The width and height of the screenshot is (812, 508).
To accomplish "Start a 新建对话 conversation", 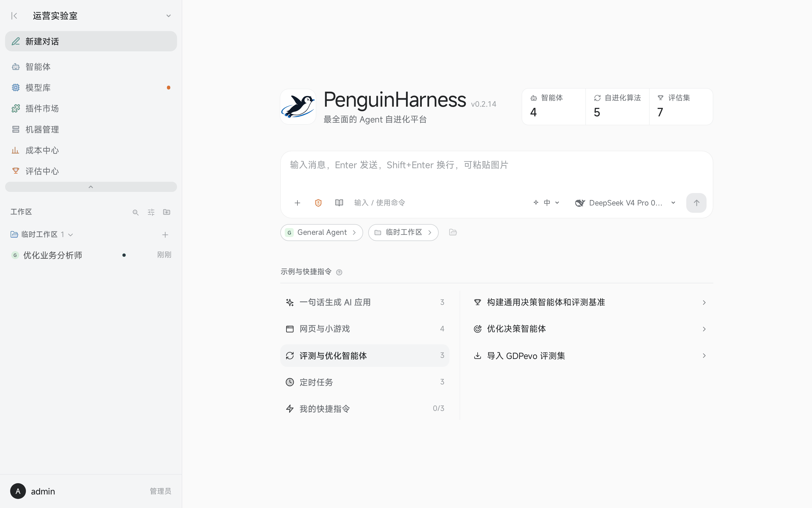I will [x=91, y=41].
